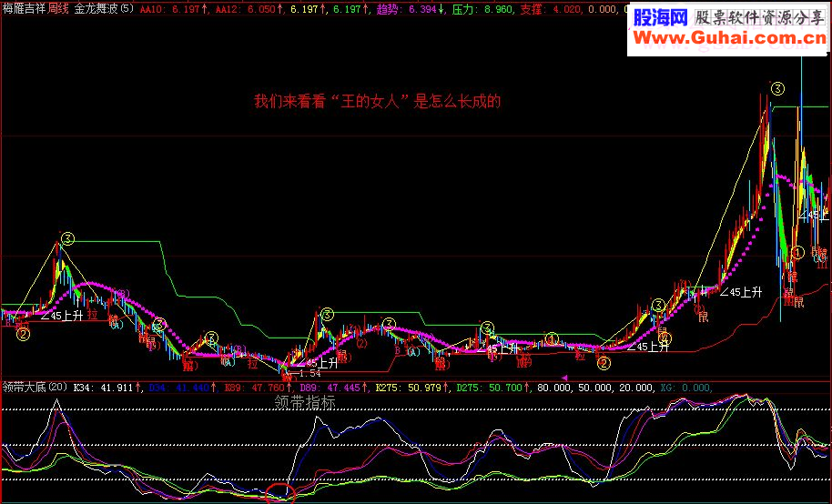Click the red annotation 我们来看看"王的女人"是怎么长成的

[x=377, y=101]
